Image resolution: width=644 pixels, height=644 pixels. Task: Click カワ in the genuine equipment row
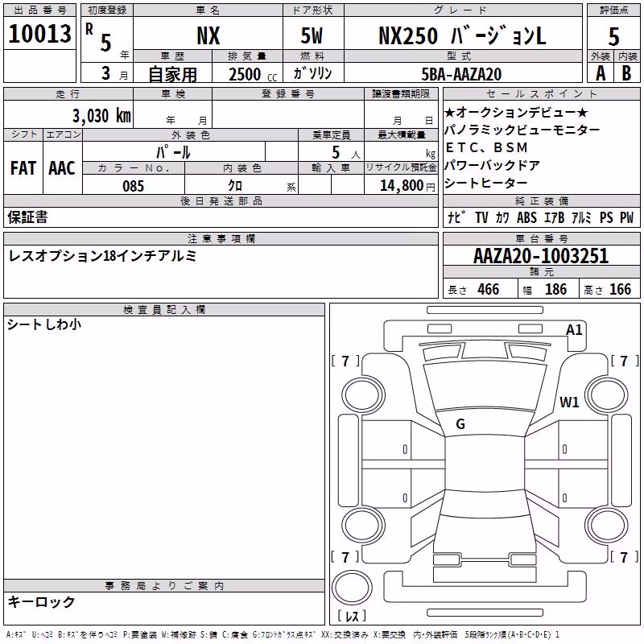[x=502, y=217]
